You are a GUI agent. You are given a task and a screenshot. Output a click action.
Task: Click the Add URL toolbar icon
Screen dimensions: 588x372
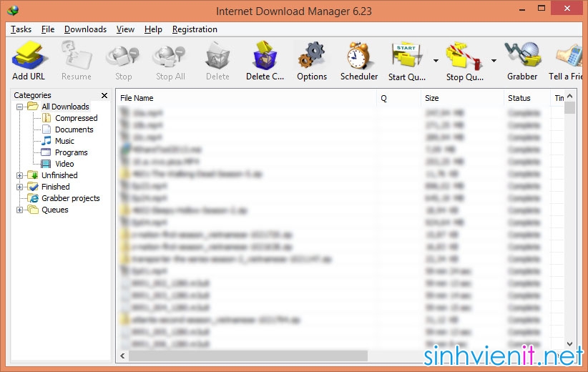coord(29,57)
